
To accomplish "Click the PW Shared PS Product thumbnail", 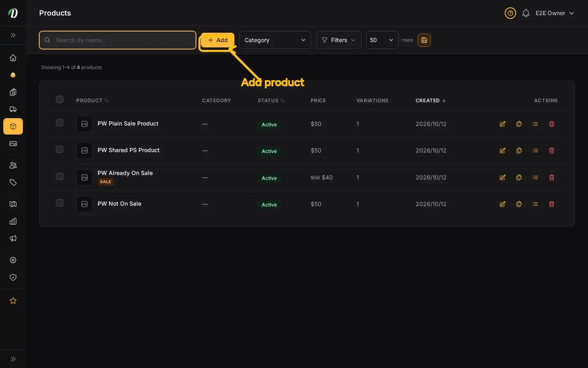I will point(85,150).
